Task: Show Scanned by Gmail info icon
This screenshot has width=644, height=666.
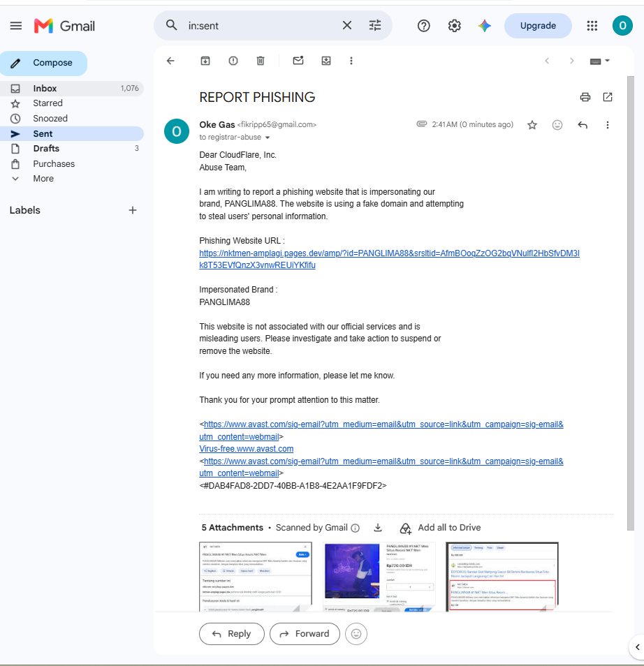Action: point(356,528)
